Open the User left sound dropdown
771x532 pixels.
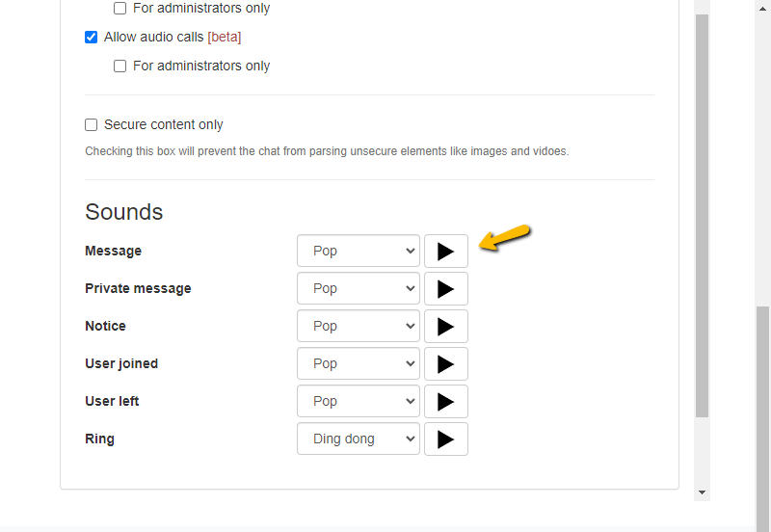[x=358, y=401]
